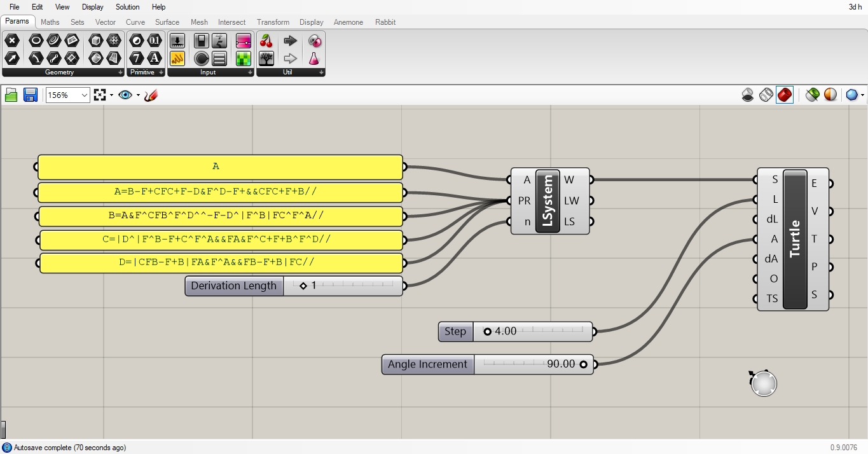Click the LSystem component

click(x=548, y=201)
